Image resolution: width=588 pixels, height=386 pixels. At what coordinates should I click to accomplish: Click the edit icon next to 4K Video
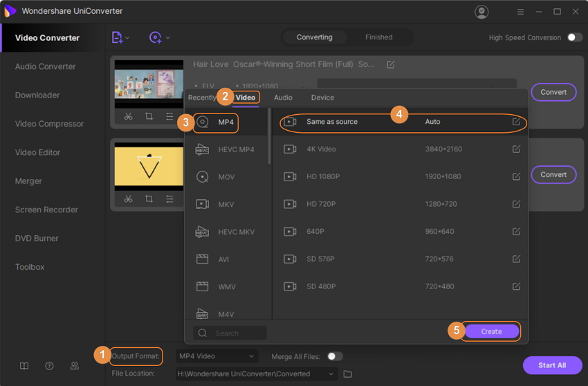tap(516, 149)
